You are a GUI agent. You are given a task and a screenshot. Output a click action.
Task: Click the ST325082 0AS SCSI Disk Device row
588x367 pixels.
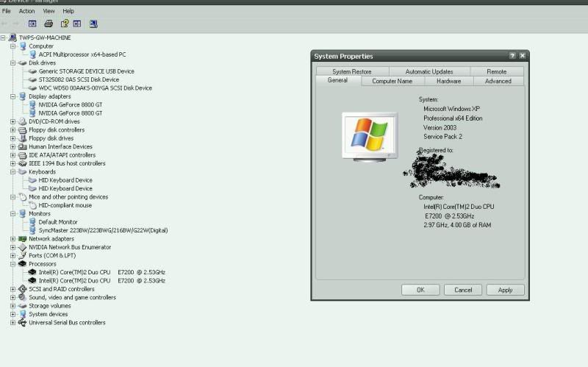coord(79,79)
